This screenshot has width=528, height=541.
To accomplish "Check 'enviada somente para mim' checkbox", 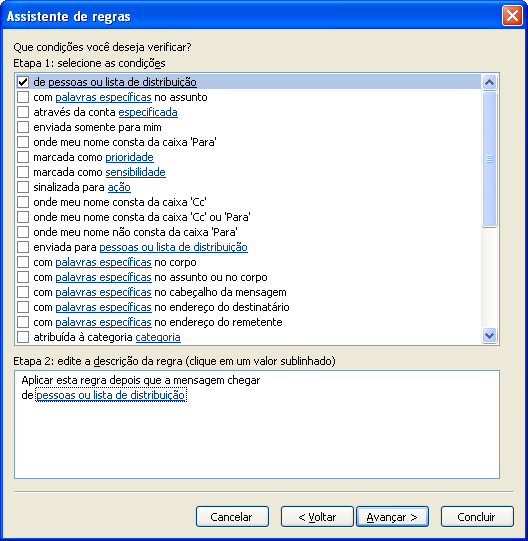I will point(23,127).
